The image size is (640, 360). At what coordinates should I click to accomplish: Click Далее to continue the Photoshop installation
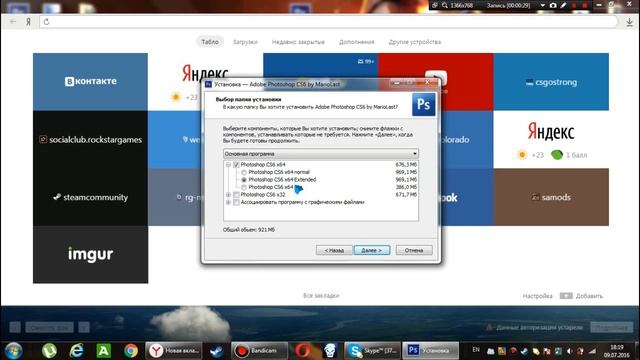coord(372,250)
